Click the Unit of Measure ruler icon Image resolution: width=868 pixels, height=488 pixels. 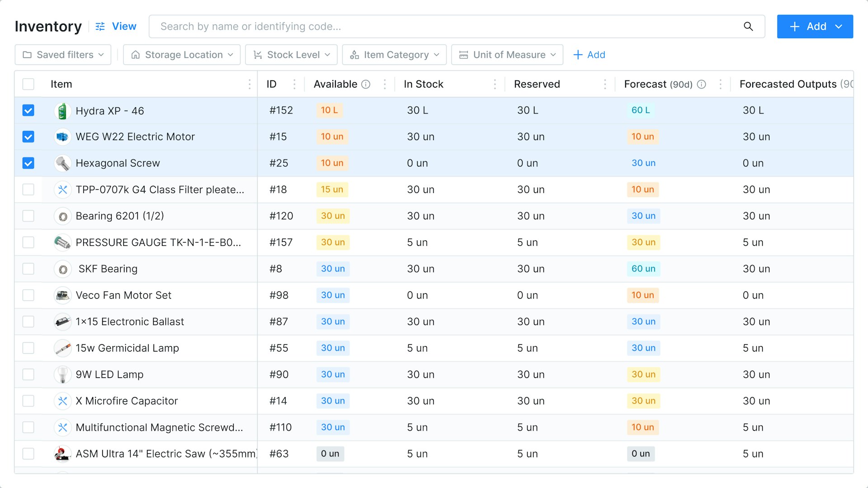point(463,55)
